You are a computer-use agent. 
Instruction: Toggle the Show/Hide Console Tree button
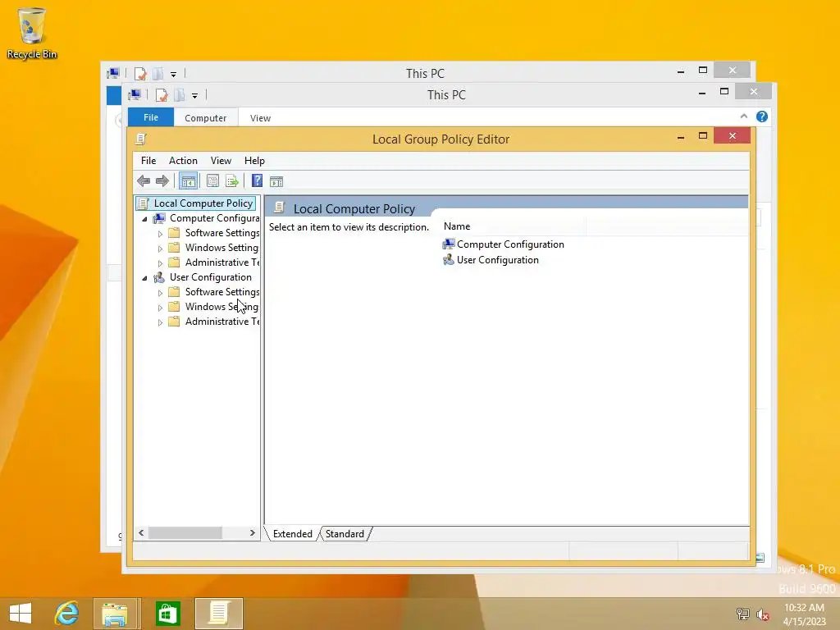tap(188, 181)
